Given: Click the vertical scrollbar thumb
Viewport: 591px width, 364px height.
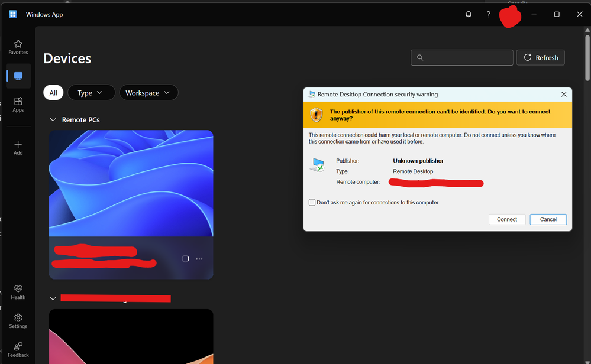Looking at the screenshot, I should (x=587, y=57).
